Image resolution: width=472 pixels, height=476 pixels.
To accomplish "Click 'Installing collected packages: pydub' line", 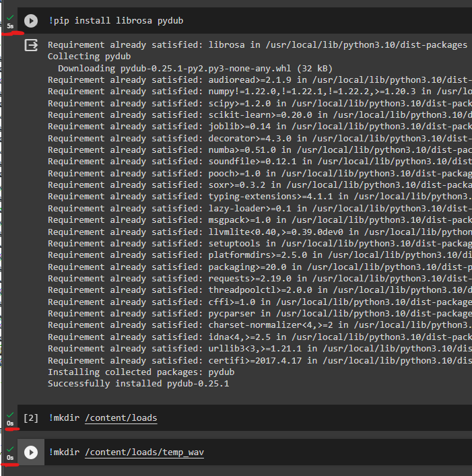I will pyautogui.click(x=141, y=372).
